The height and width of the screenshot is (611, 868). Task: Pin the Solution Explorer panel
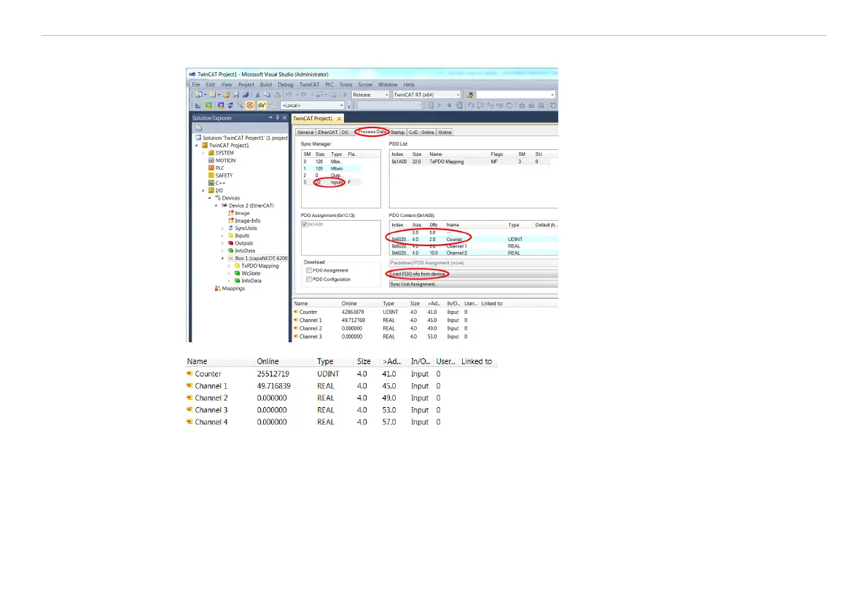[278, 118]
